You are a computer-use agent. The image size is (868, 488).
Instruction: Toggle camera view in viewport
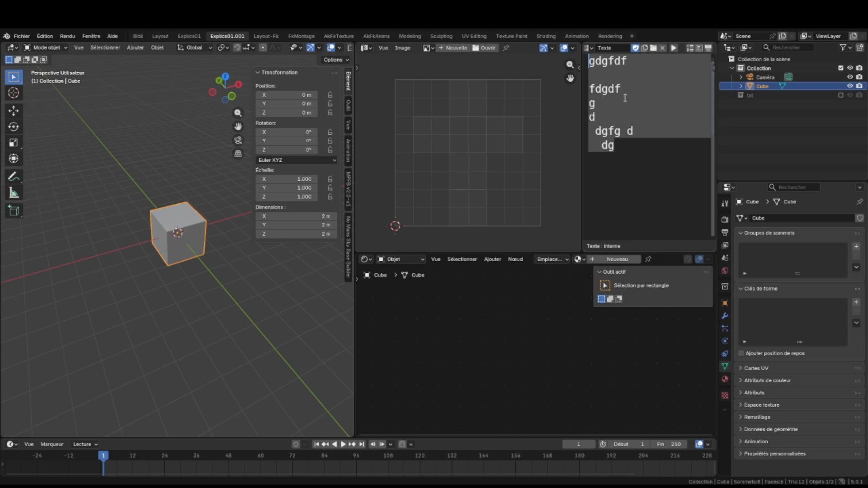click(x=238, y=140)
